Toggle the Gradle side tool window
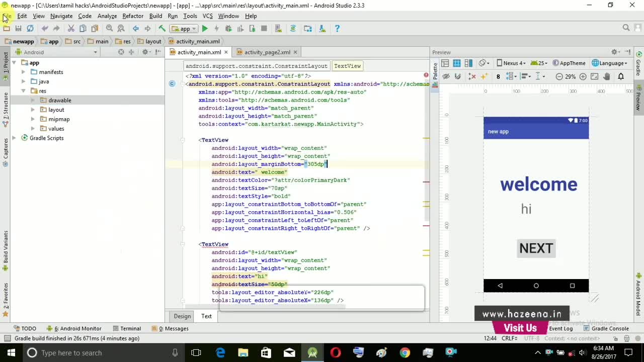Viewport: 644px width, 362px height. point(639,64)
